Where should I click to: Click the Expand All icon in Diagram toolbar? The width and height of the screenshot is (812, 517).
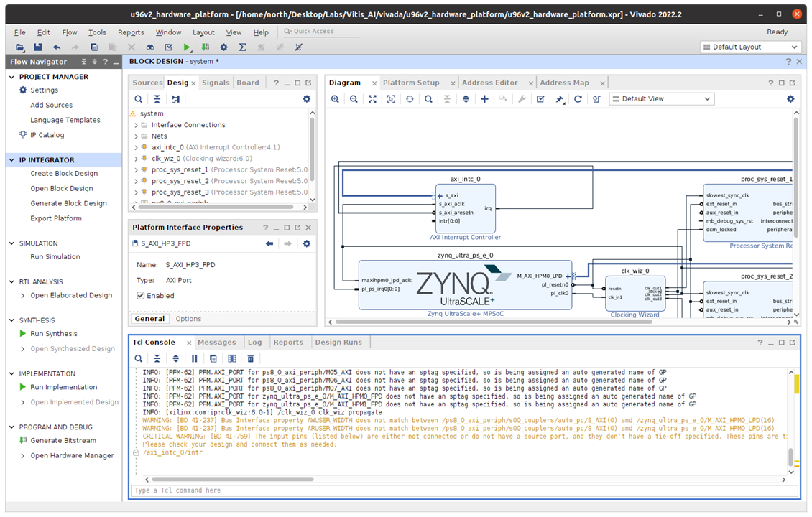(x=466, y=99)
